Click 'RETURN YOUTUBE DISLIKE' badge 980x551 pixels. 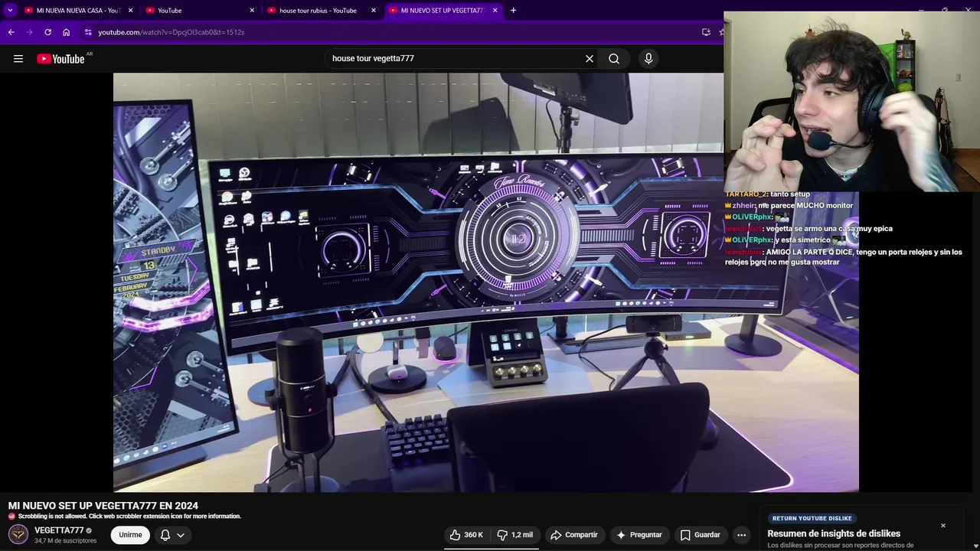click(x=812, y=518)
